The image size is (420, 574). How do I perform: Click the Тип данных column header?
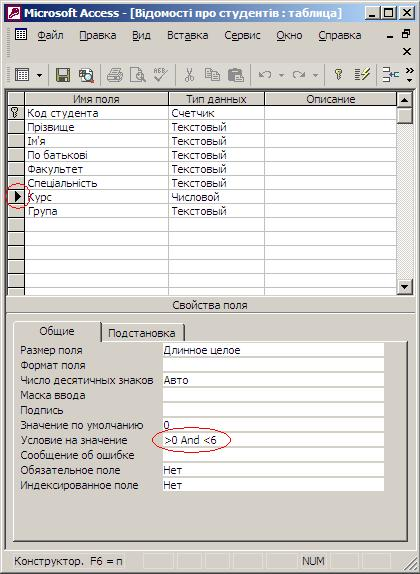click(x=216, y=99)
